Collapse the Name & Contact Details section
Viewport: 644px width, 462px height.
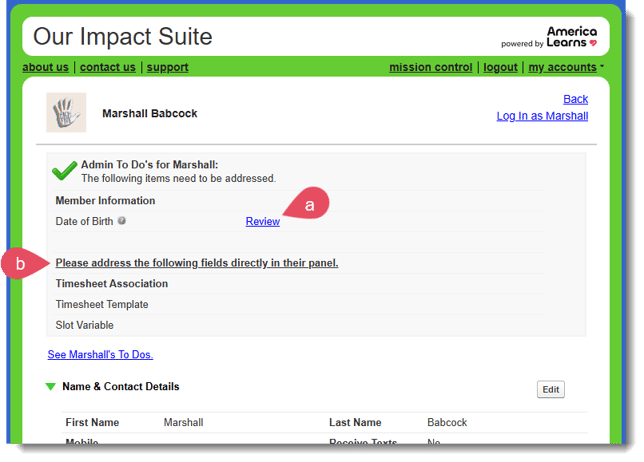tap(50, 387)
